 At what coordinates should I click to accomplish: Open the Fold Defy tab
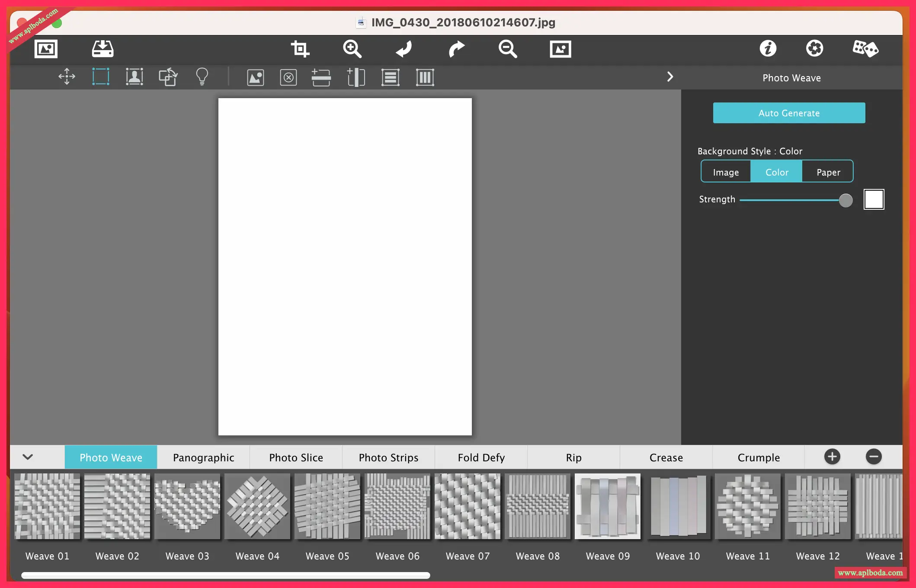click(x=481, y=457)
